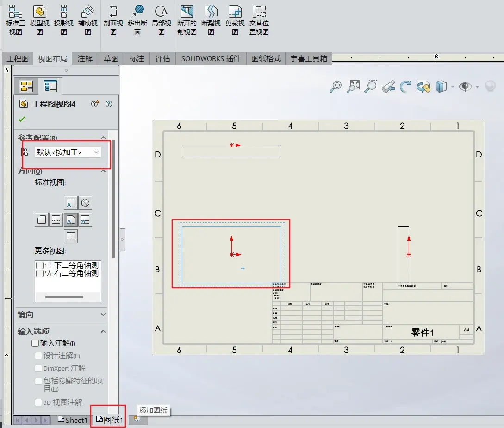Open the 注解 tab
The image size is (504, 428).
pos(85,58)
